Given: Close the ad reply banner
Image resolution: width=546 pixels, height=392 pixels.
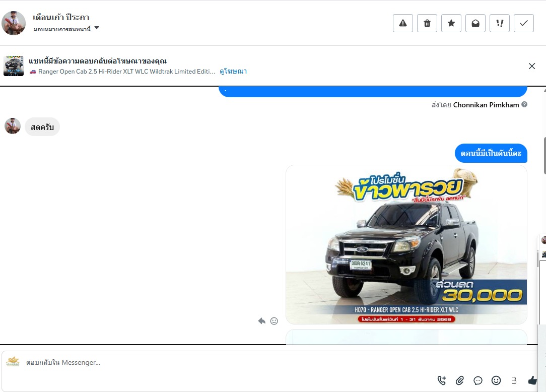Looking at the screenshot, I should coord(532,66).
